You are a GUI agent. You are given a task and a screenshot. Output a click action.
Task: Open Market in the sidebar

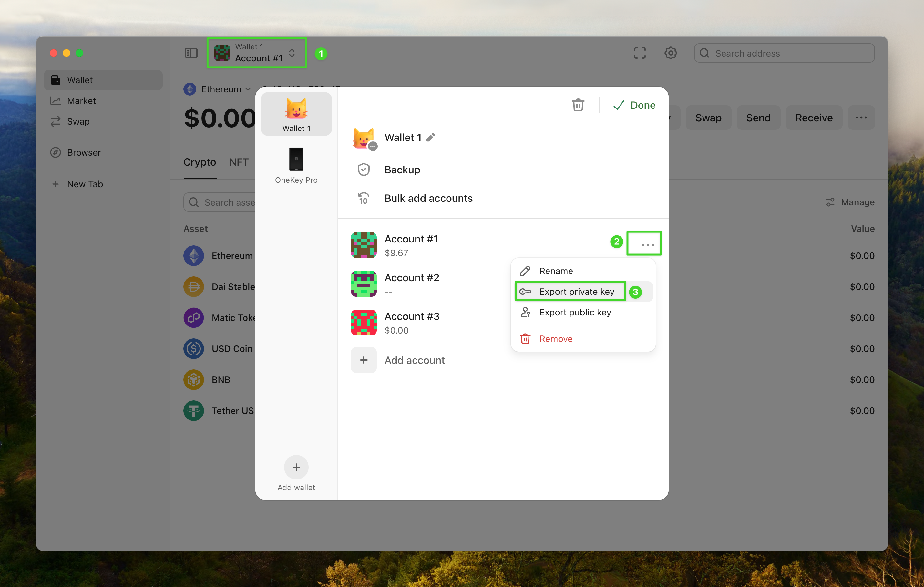(103, 100)
